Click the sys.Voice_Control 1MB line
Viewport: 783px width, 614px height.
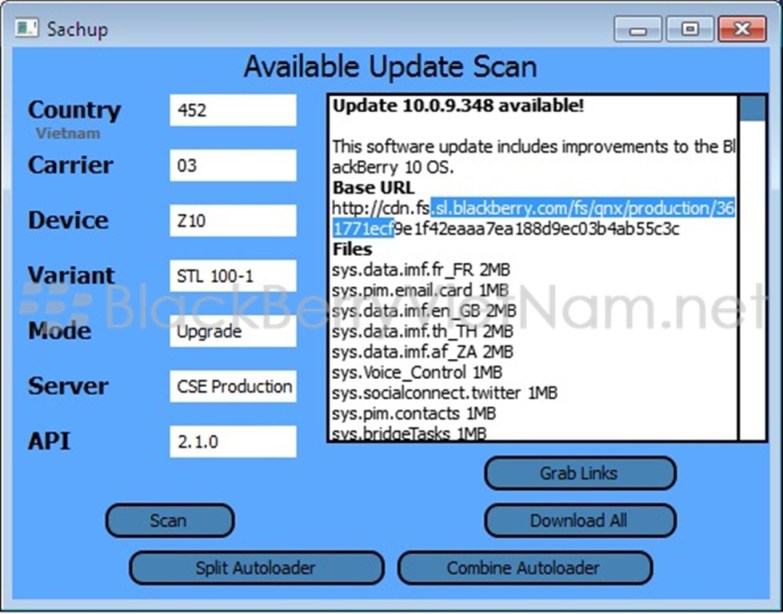[x=417, y=372]
